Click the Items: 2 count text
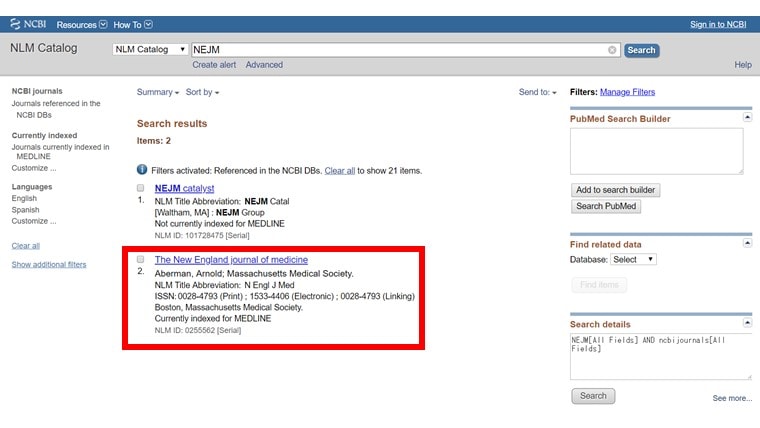The width and height of the screenshot is (760, 428). (154, 141)
